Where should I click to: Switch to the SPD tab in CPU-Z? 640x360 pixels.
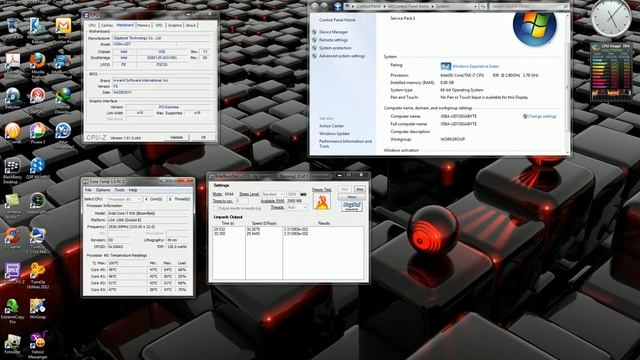159,25
